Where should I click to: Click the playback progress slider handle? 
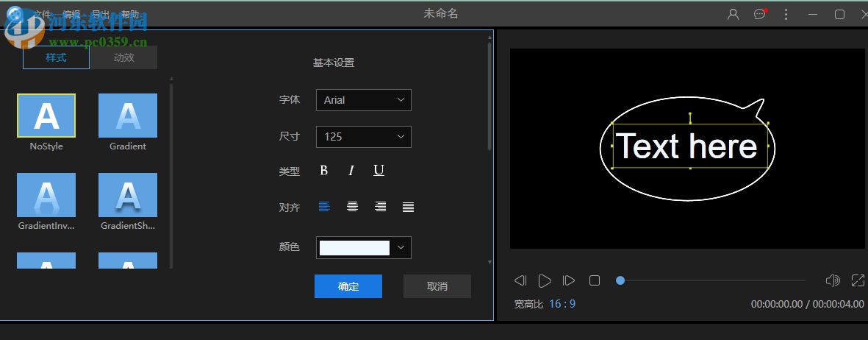click(620, 280)
